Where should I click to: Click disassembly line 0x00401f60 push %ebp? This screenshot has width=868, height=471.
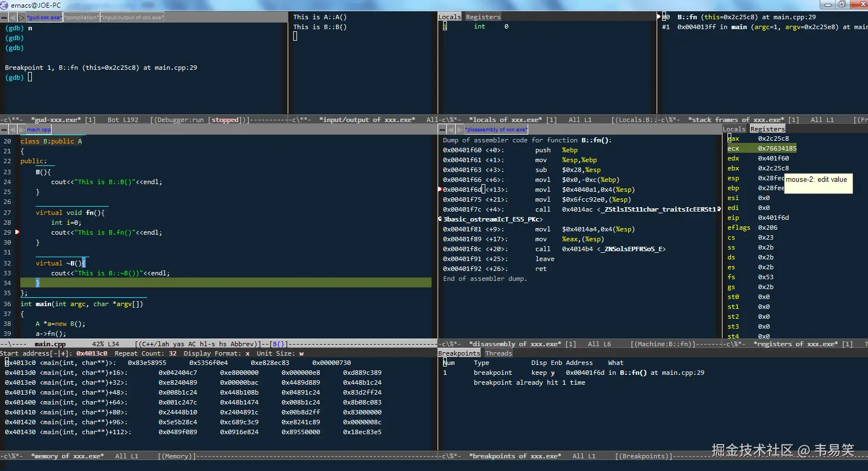[511, 150]
